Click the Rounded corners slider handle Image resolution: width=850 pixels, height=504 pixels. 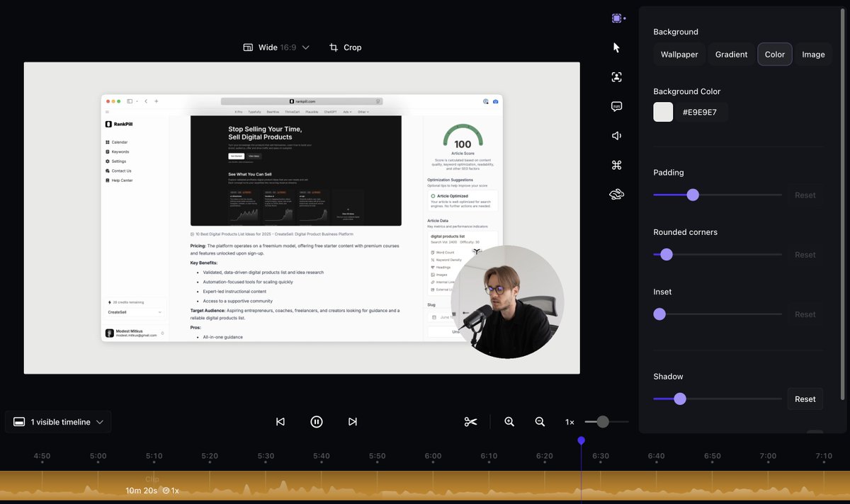pos(666,254)
